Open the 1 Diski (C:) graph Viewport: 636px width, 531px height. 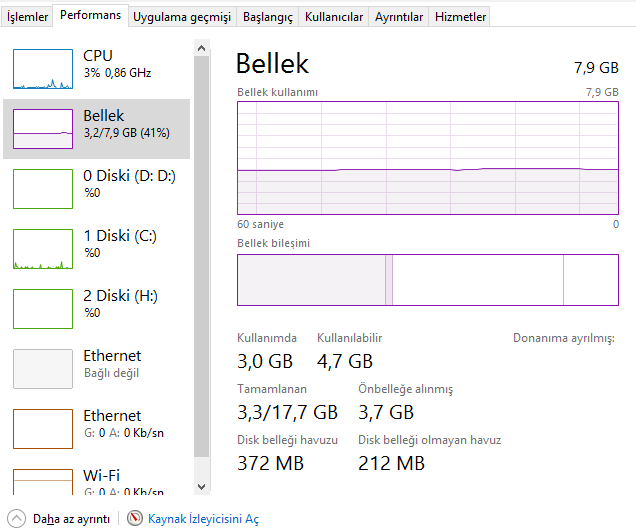(43, 249)
